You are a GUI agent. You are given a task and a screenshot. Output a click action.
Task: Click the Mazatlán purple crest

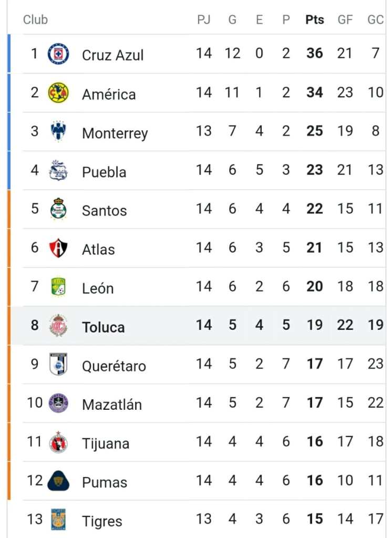[58, 403]
